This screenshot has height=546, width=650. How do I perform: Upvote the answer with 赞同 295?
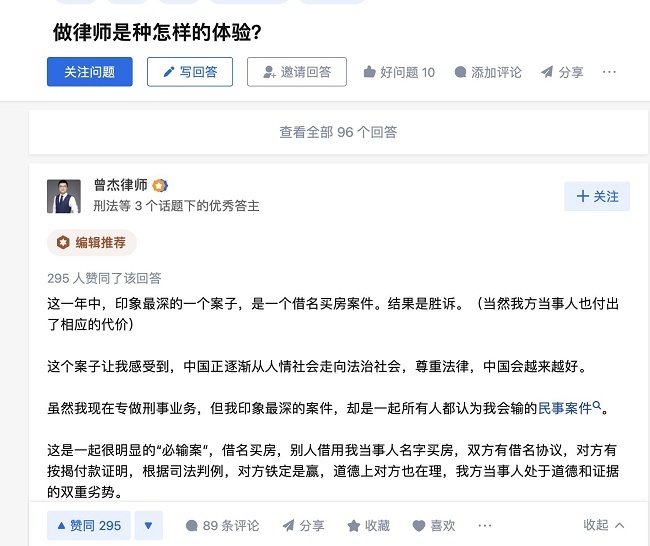pos(88,525)
